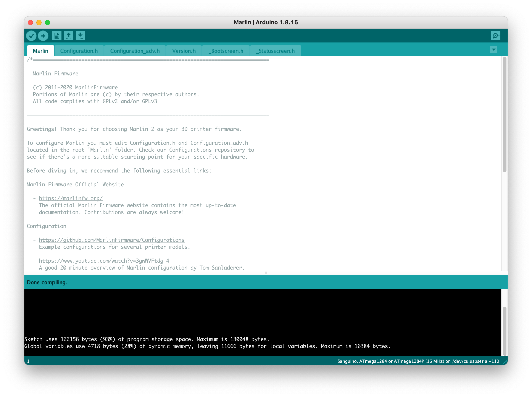Image resolution: width=532 pixels, height=397 pixels.
Task: Click 'All code complies with GPLv2' line
Action: [x=95, y=101]
